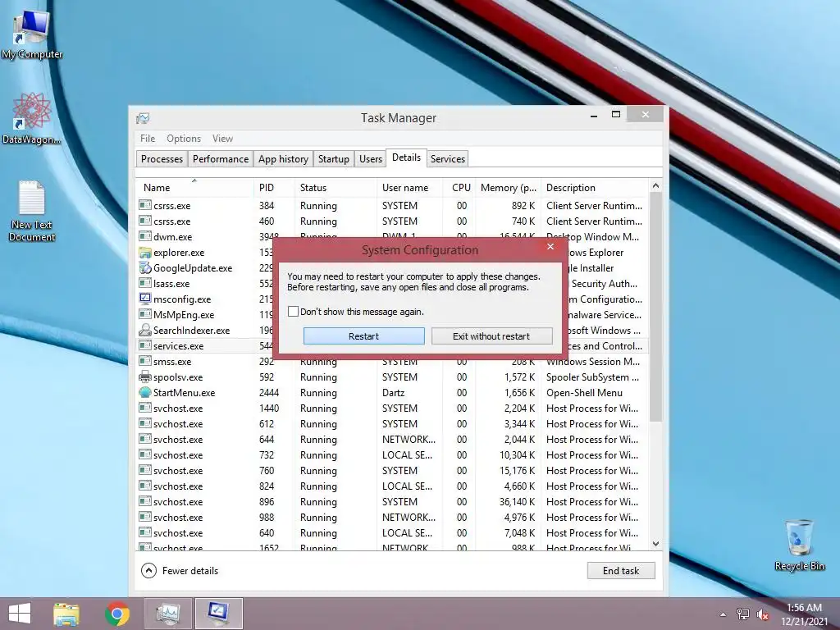Sort by the PID column header

(x=274, y=188)
